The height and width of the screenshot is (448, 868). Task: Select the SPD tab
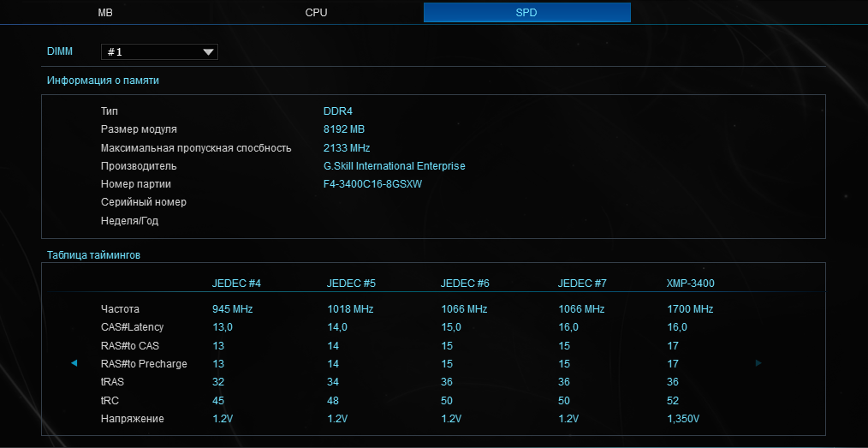[526, 13]
